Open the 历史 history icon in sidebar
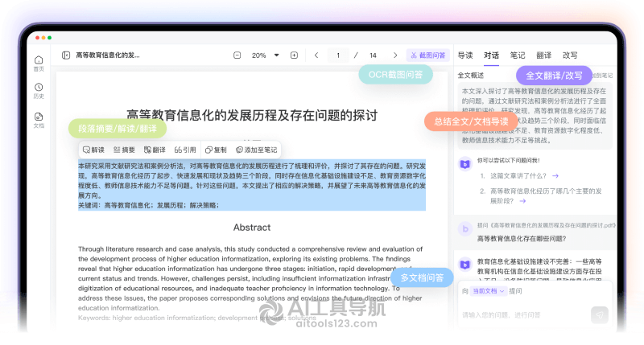644x345 pixels. [39, 91]
